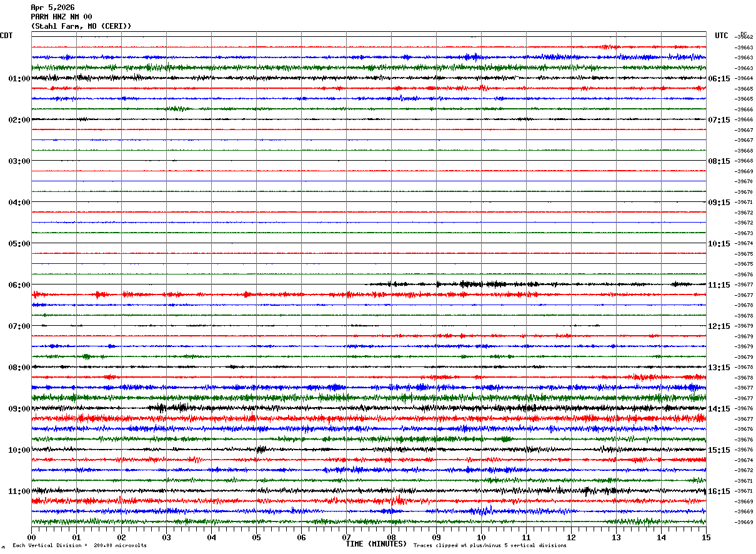Click DC offset -39679 beside 12:15 UTC
The image size is (756, 554).
pyautogui.click(x=744, y=326)
